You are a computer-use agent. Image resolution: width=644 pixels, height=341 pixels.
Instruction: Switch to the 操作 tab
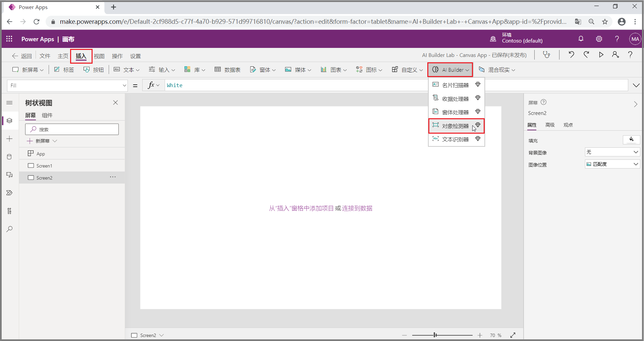pyautogui.click(x=117, y=56)
